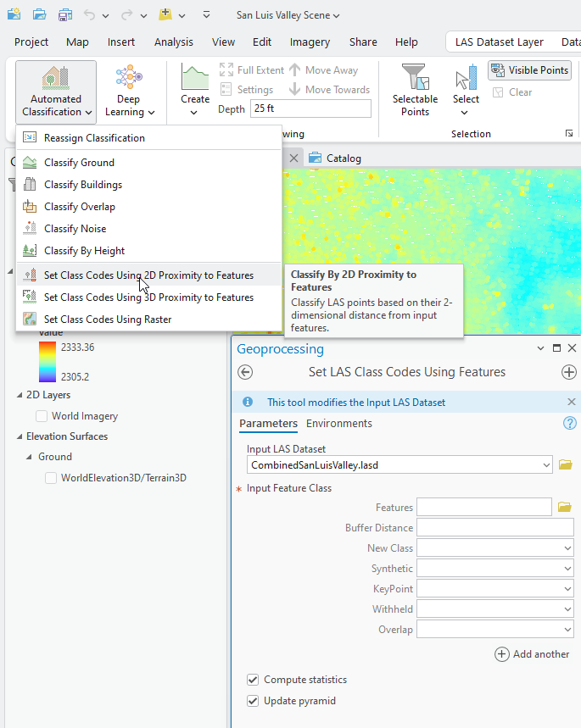Choose Classify Overlap tool
This screenshot has height=728, width=581.
tap(148, 207)
